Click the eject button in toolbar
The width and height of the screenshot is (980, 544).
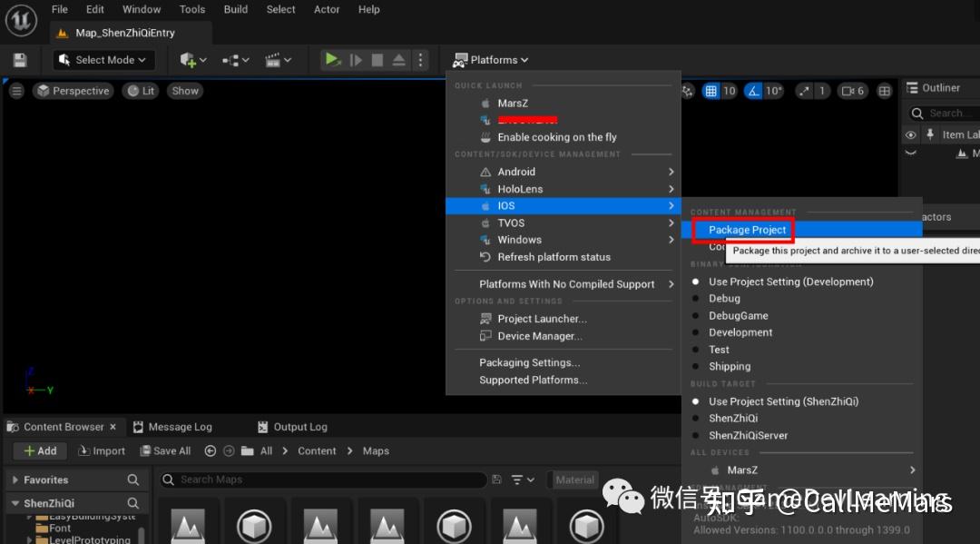[398, 60]
